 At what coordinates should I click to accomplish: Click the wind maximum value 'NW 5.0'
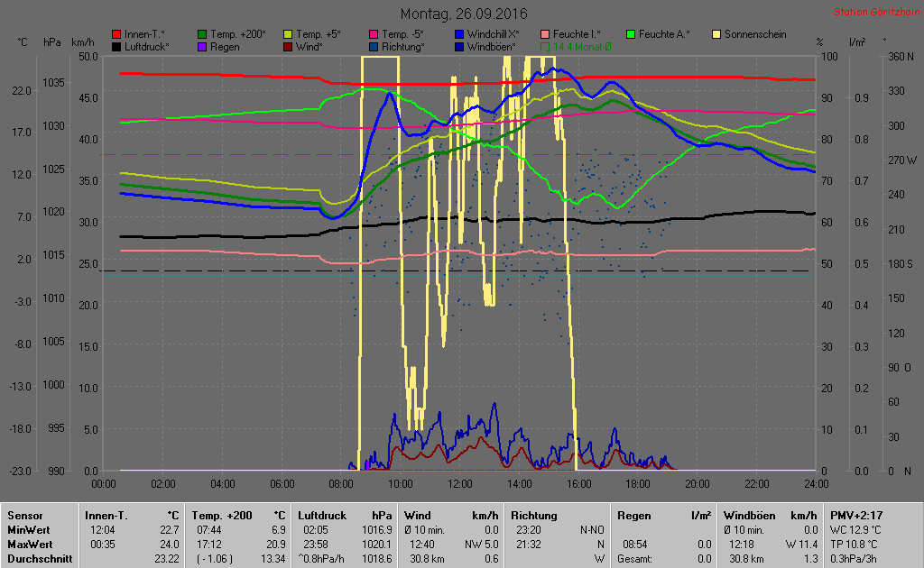(482, 545)
